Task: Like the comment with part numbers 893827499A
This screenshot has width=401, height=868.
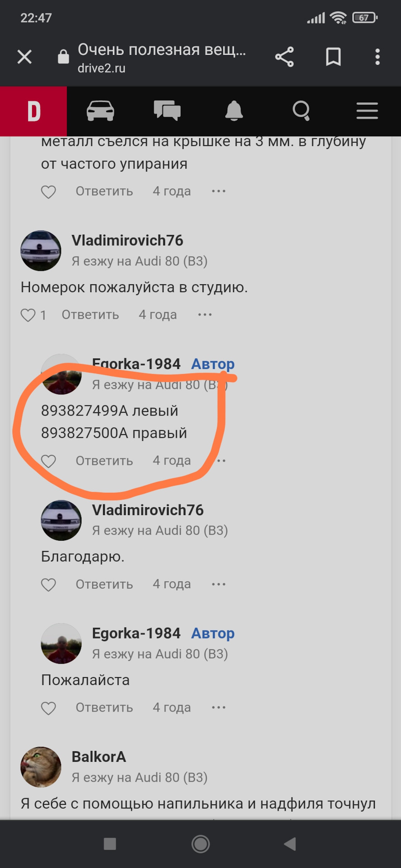Action: [x=48, y=461]
